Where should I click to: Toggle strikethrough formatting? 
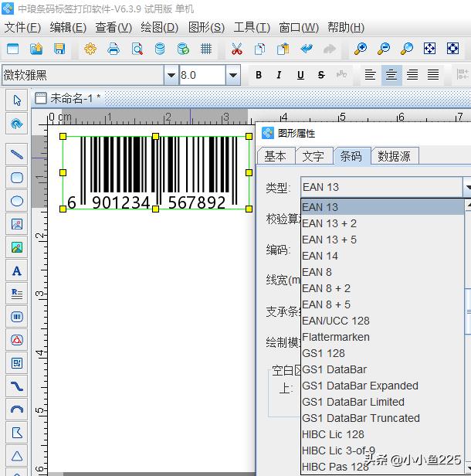click(321, 75)
